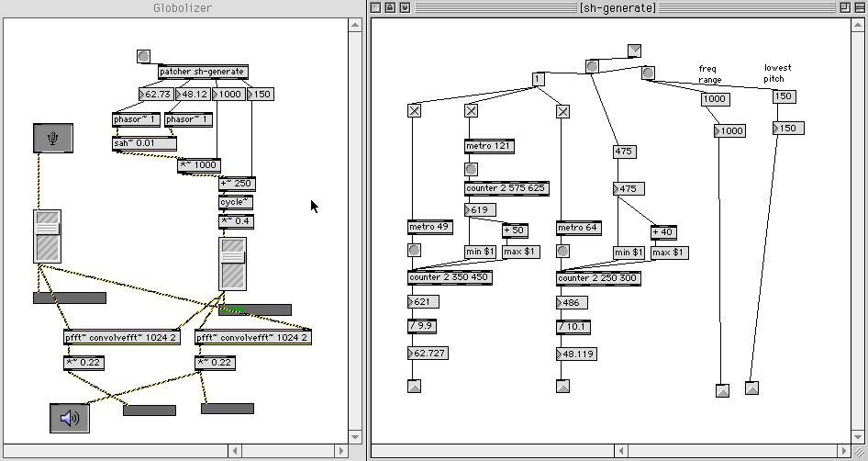This screenshot has height=461, width=868.
Task: Click the max $1 message below + 40
Action: 670,253
